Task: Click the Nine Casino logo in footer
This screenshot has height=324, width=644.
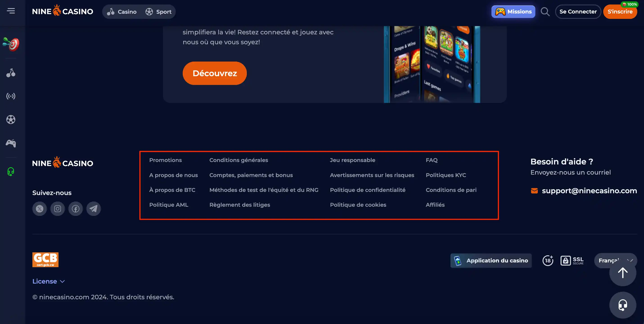Action: [63, 162]
